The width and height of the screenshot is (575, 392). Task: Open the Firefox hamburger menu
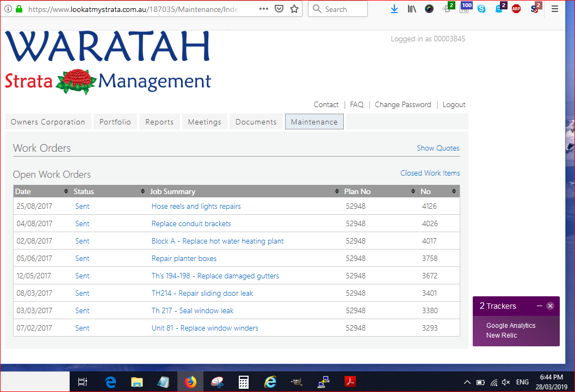pos(555,9)
